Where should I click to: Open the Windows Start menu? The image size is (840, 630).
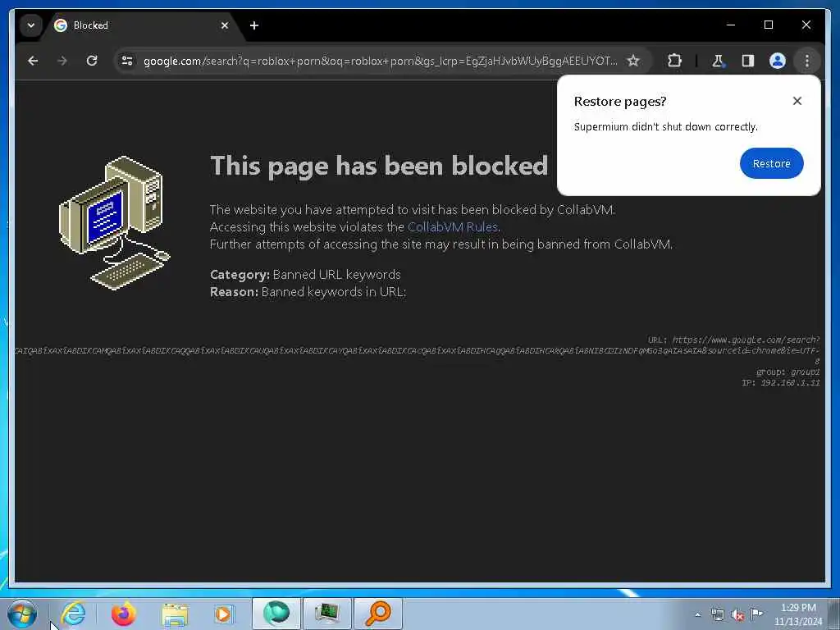pos(22,614)
